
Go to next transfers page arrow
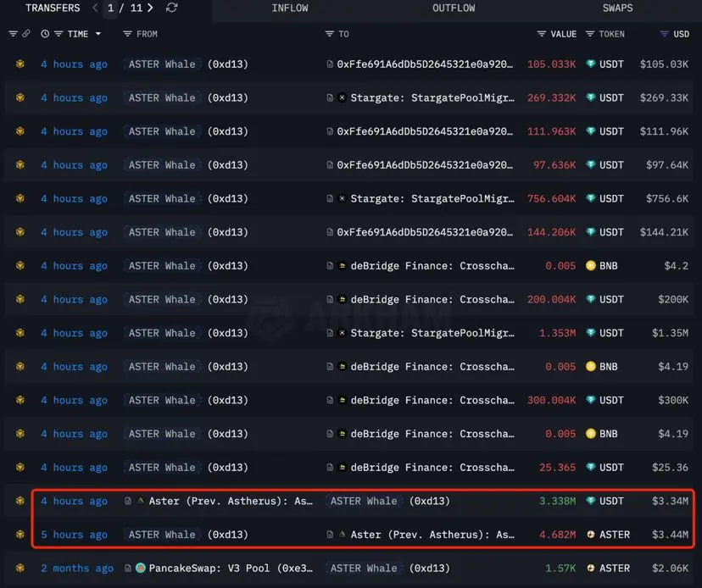click(150, 8)
